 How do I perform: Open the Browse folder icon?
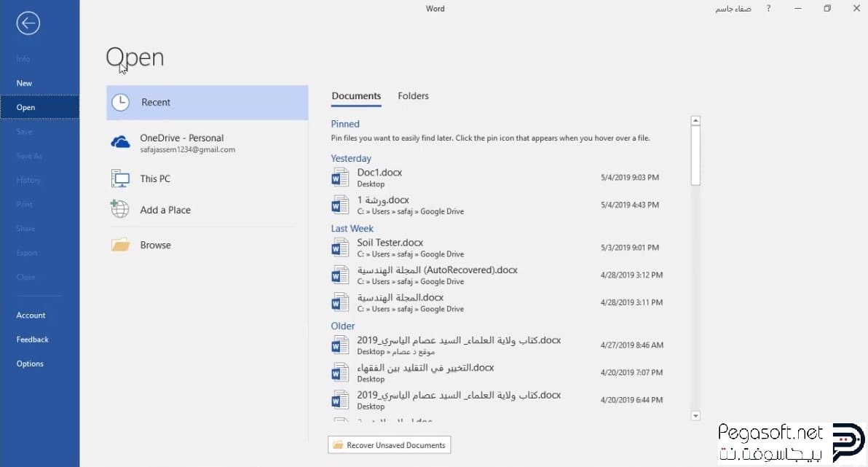pyautogui.click(x=120, y=245)
